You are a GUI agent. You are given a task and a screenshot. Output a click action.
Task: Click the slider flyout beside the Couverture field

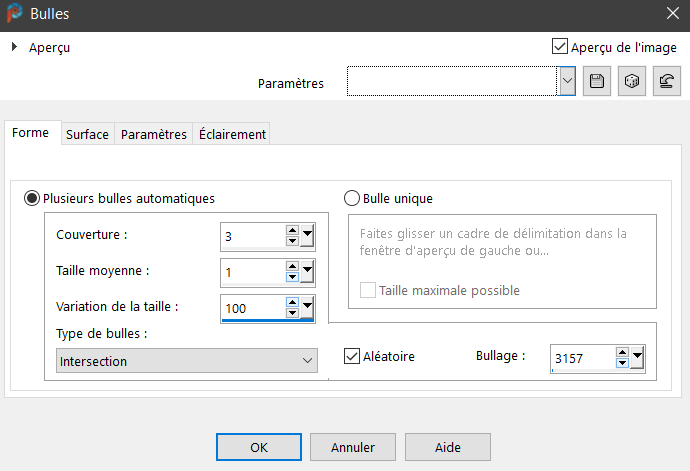tap(308, 237)
